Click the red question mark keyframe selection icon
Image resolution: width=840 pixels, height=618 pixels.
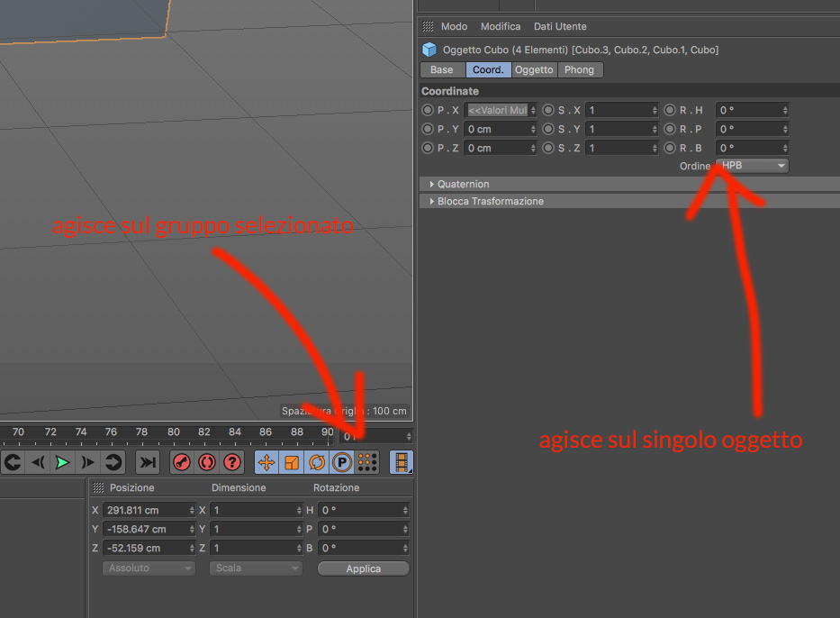[x=232, y=462]
